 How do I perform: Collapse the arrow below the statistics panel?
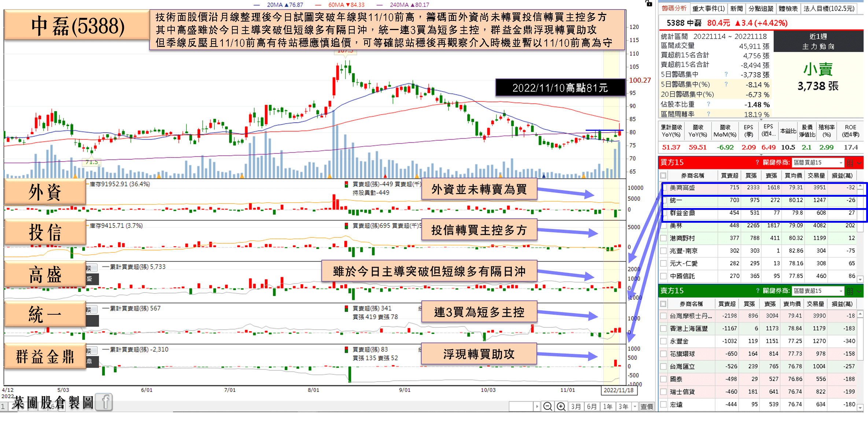(761, 119)
